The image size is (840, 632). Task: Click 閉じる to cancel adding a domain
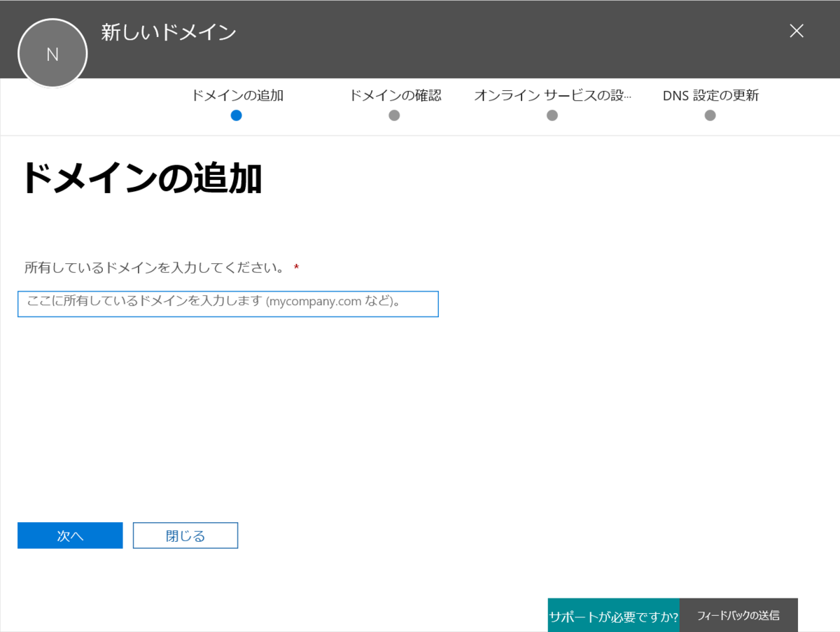pyautogui.click(x=185, y=535)
